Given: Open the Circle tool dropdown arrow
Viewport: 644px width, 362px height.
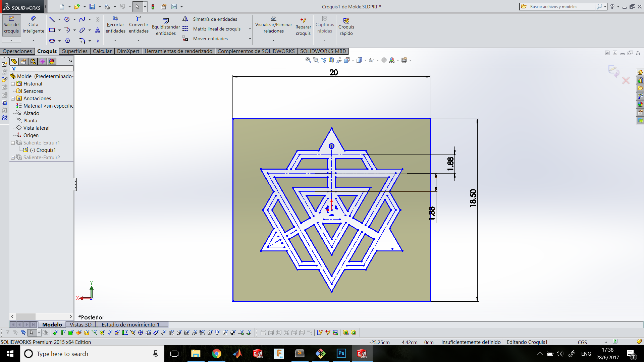Looking at the screenshot, I should [x=74, y=19].
